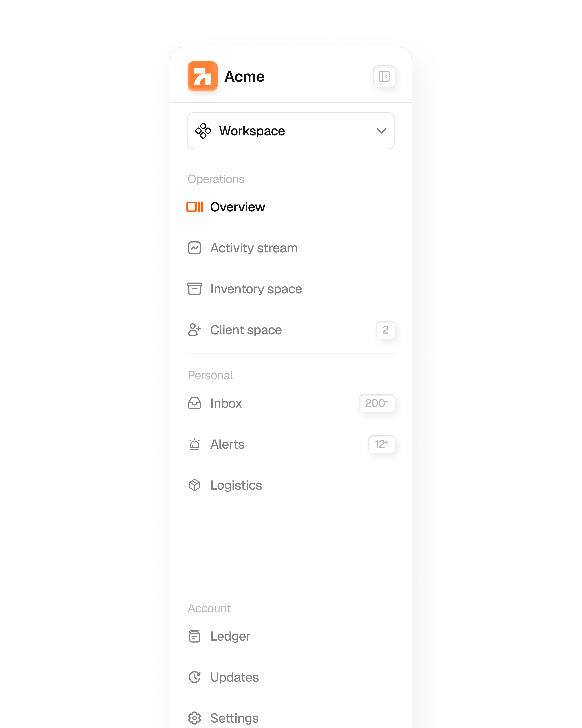582x728 pixels.
Task: Click the Ledger document icon
Action: pos(195,636)
